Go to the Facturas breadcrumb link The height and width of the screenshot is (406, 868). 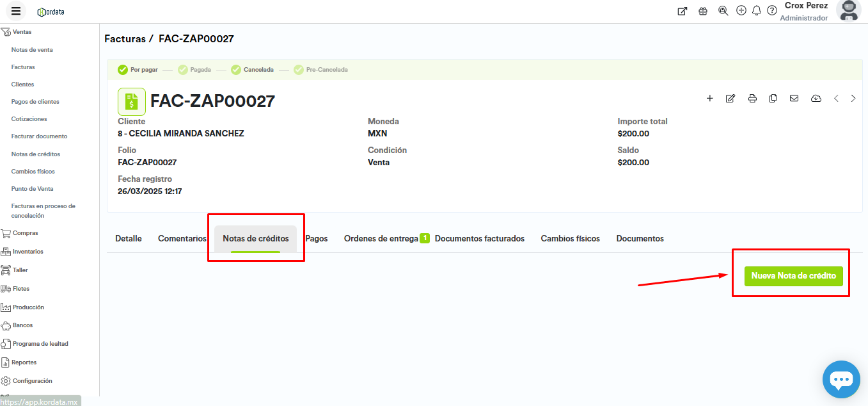coord(125,39)
